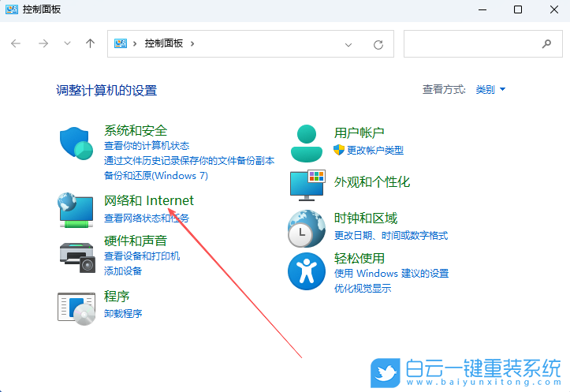This screenshot has width=570, height=392.
Task: Click inside the search Control Panel field
Action: [483, 43]
